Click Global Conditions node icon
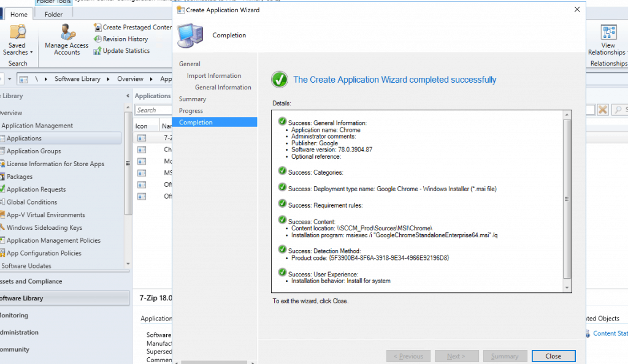This screenshot has height=364, width=628. click(x=2, y=202)
